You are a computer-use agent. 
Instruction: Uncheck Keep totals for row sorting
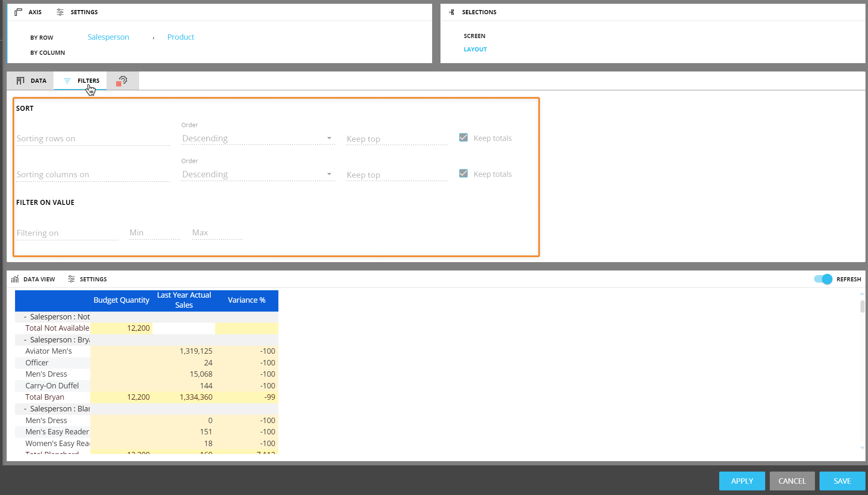pos(463,138)
